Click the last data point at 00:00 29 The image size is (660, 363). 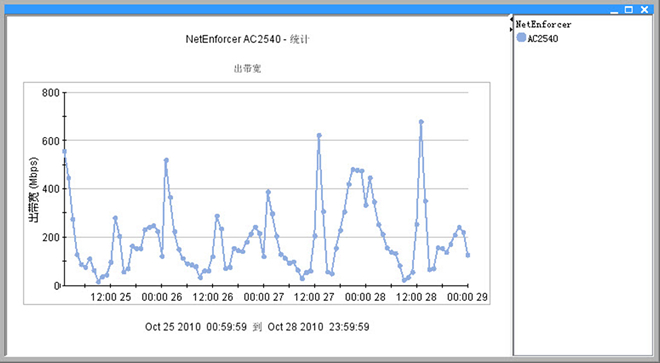click(x=468, y=255)
